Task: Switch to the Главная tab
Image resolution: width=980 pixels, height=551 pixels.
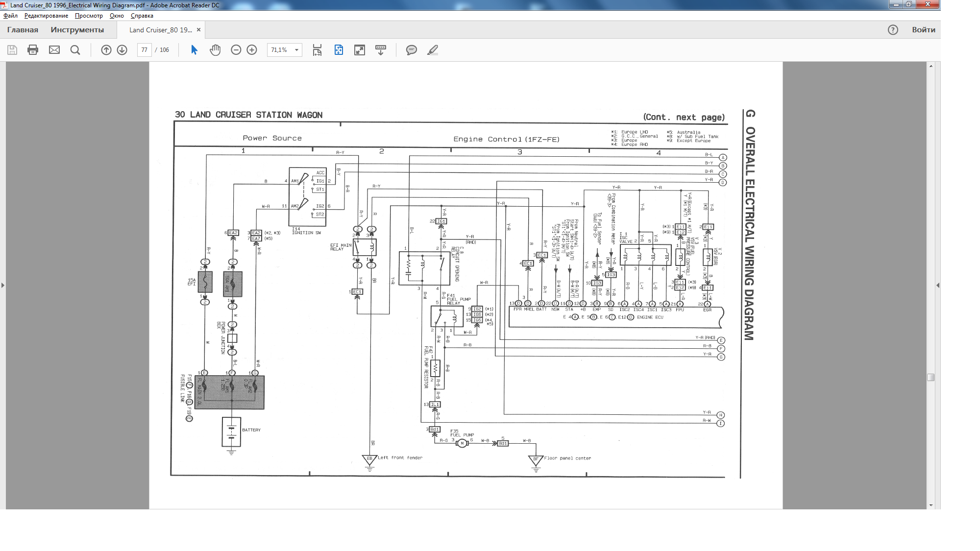Action: click(x=23, y=30)
